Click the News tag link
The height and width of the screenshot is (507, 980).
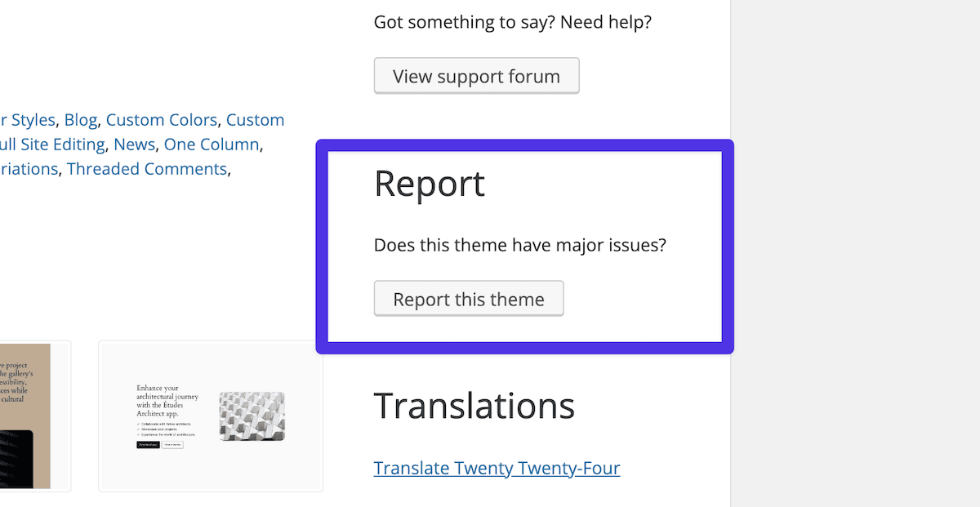(134, 144)
